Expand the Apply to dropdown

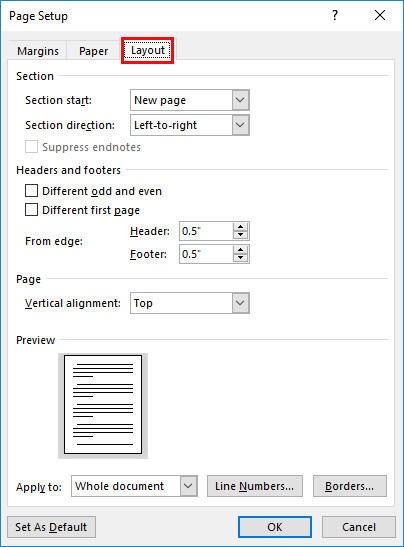click(x=134, y=486)
